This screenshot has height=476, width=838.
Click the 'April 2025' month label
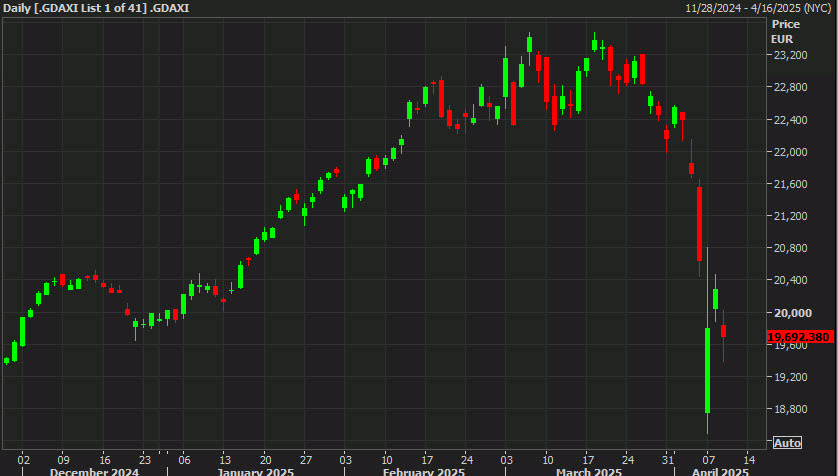click(720, 472)
